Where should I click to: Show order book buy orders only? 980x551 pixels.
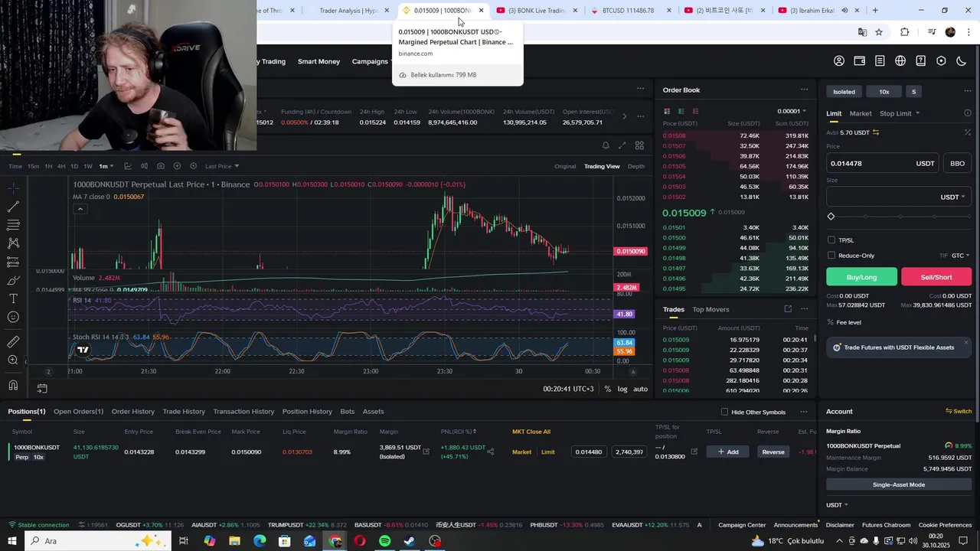681,111
